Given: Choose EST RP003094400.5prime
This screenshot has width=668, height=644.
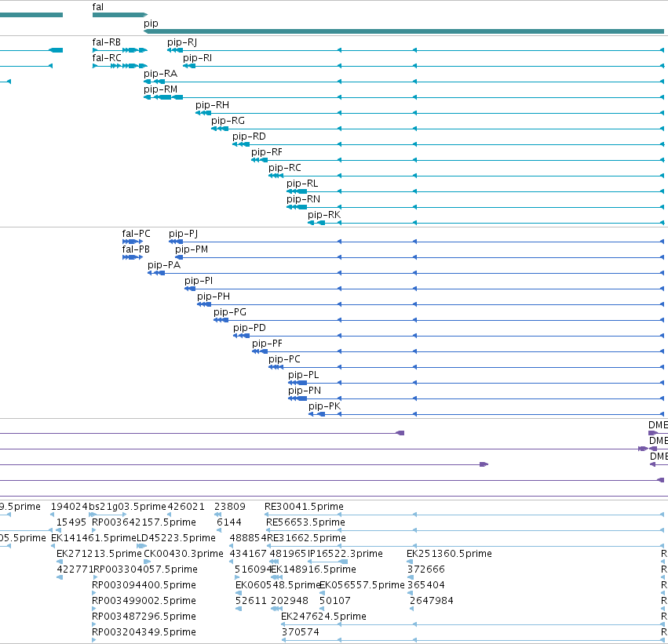Looking at the screenshot, I should [x=144, y=585].
